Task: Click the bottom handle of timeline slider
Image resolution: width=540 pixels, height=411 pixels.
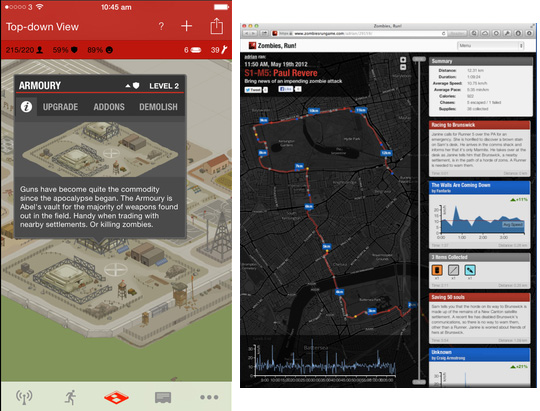Action: point(419,382)
